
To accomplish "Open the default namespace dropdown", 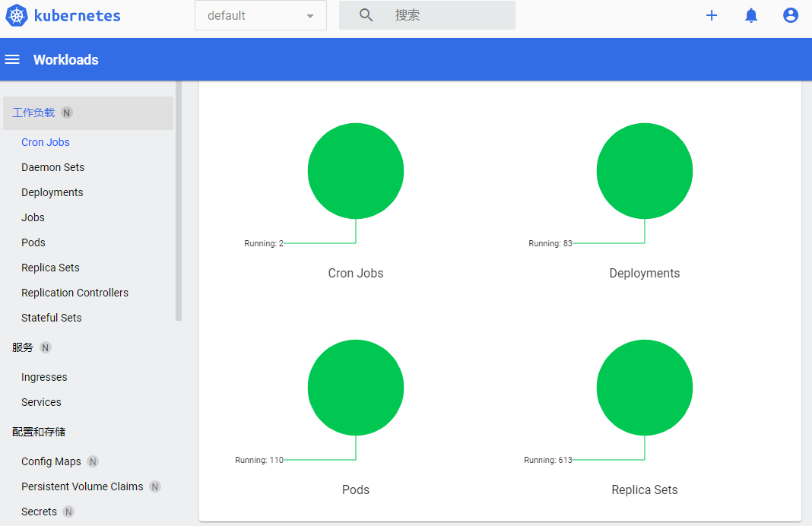I will point(261,15).
